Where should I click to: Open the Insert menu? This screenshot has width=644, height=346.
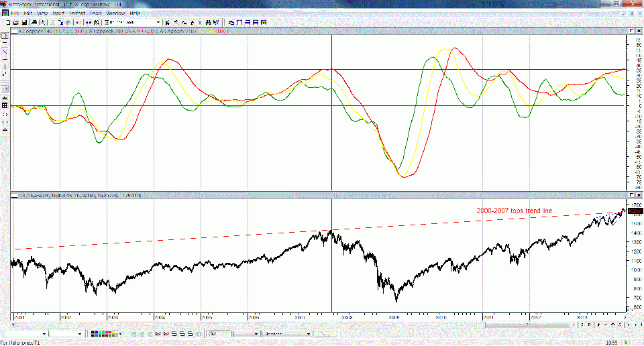tap(58, 13)
